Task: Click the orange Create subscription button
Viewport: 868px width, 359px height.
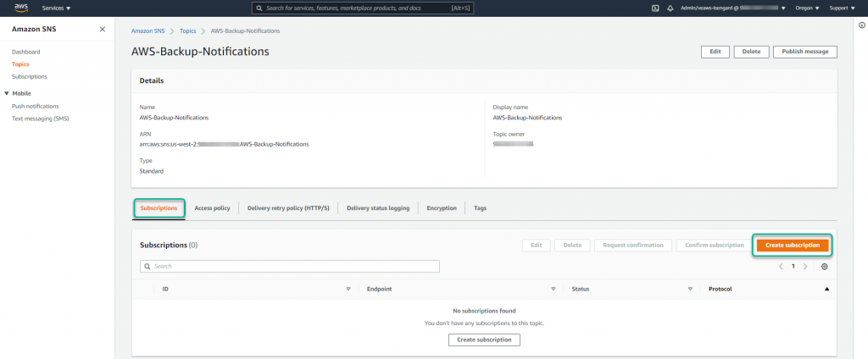Action: [x=793, y=246]
